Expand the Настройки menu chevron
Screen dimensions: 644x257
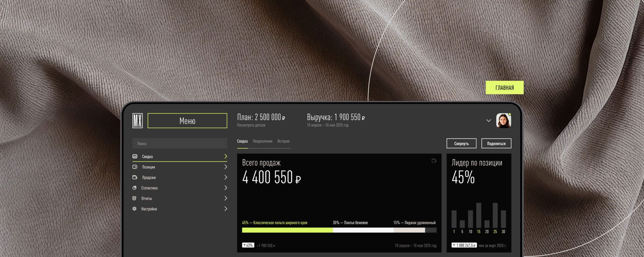click(226, 209)
